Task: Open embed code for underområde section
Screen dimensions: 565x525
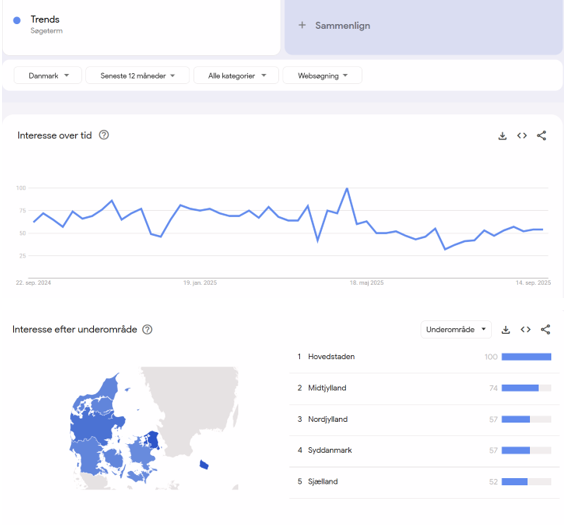Action: click(525, 329)
